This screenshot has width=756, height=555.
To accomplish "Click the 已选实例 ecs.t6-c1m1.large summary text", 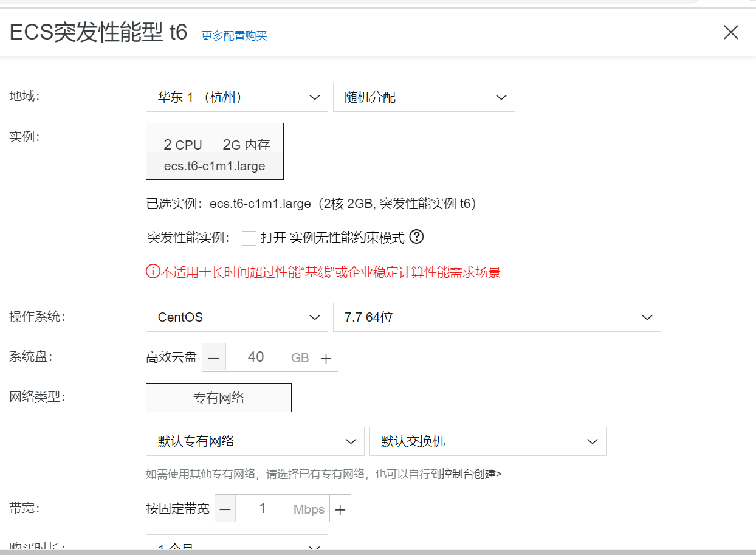I will pos(312,204).
